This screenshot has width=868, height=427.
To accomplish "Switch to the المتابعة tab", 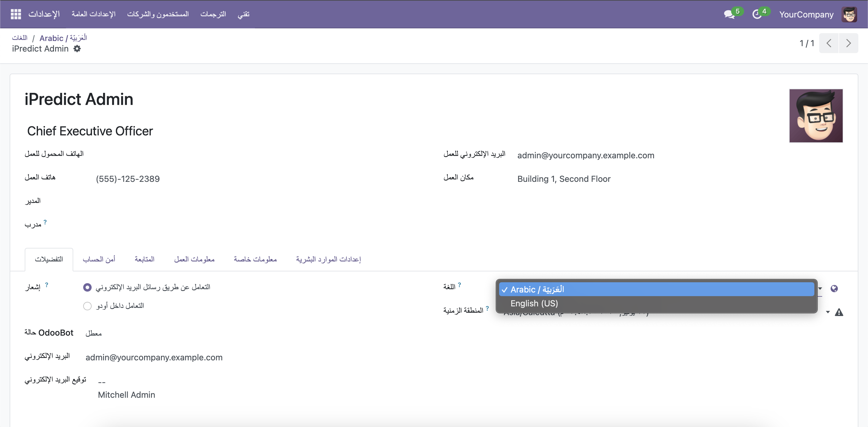I will coord(145,259).
